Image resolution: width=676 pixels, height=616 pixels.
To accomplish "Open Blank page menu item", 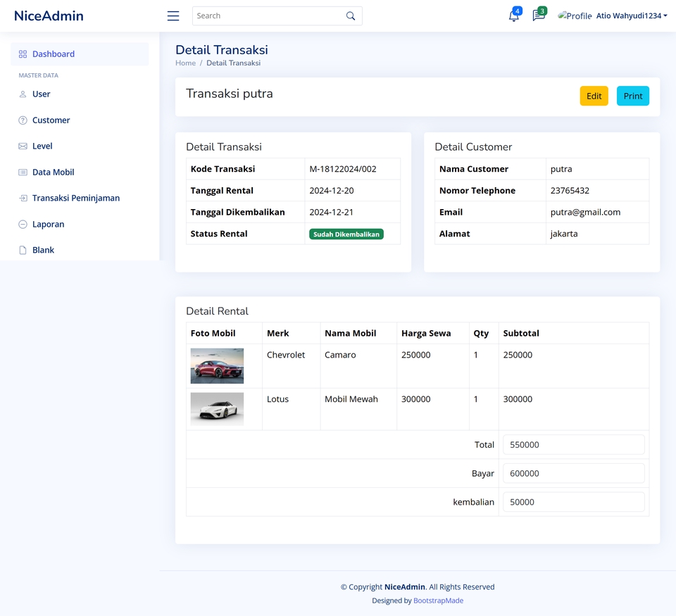I will [80, 251].
